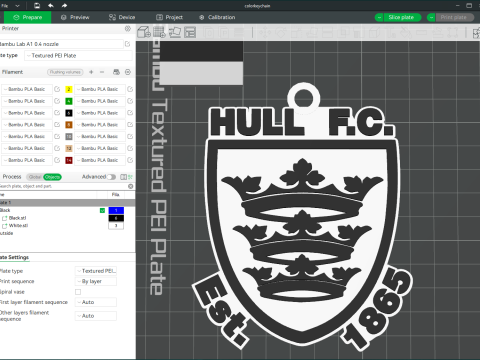Open the Slice plate dropdown arrow
Image resolution: width=480 pixels, height=360 pixels.
click(379, 17)
